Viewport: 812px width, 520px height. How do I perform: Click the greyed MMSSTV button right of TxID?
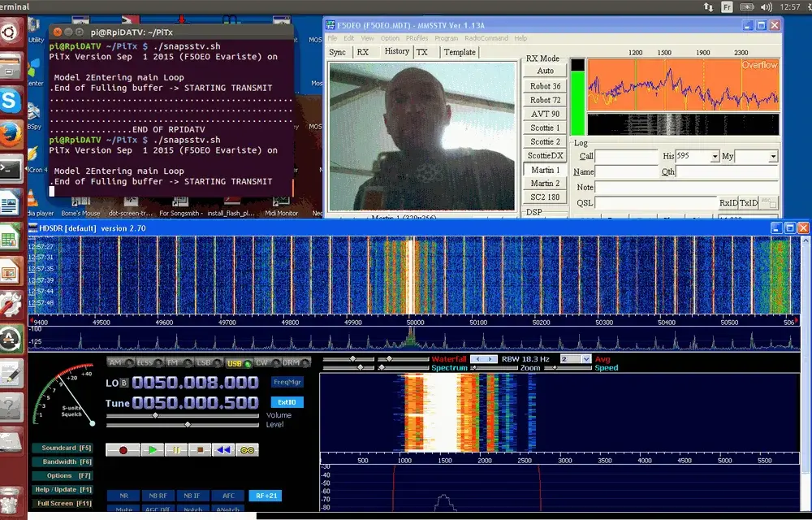coord(769,202)
